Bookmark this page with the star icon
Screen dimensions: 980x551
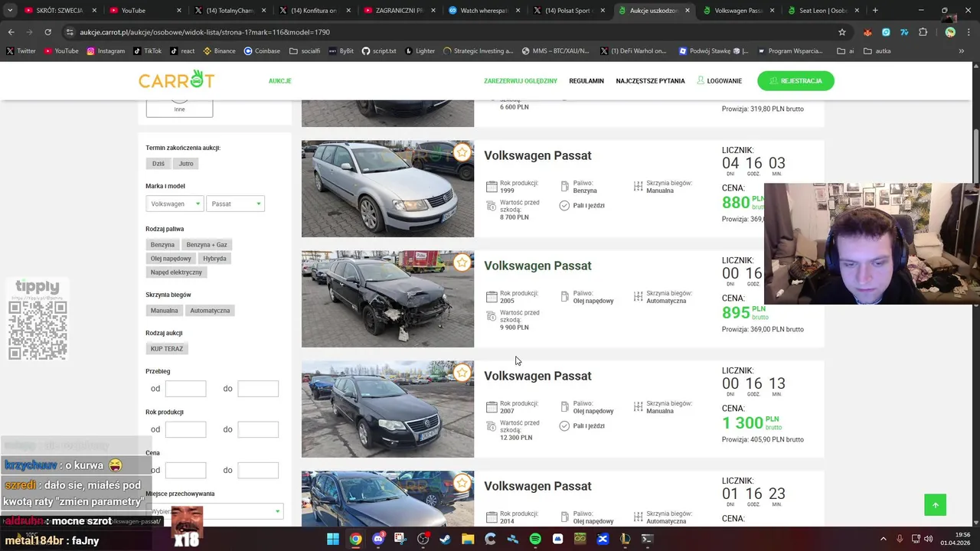pyautogui.click(x=842, y=32)
